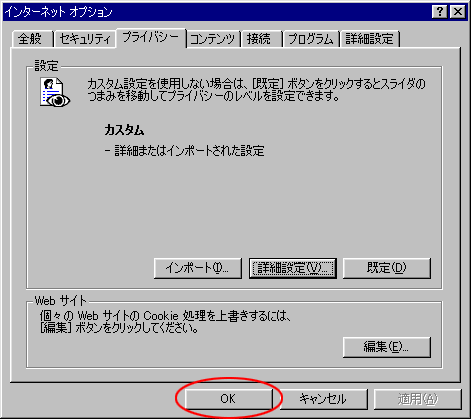Open 詳細設定(V)... privacy settings button
471x419 pixels.
tap(293, 268)
